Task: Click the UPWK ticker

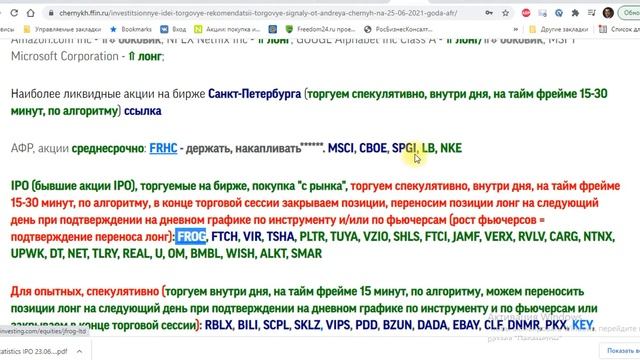Action: click(x=27, y=253)
